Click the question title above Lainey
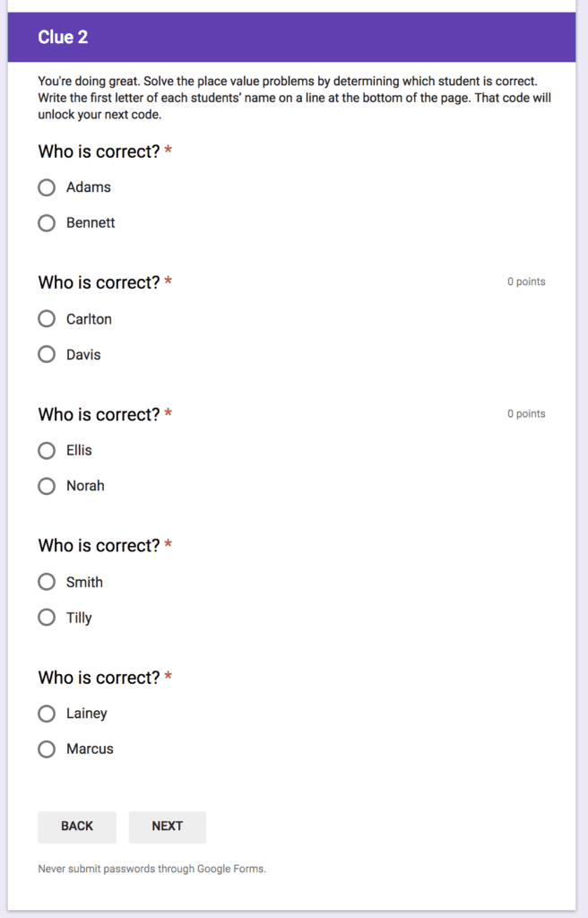The image size is (588, 918). (x=99, y=678)
